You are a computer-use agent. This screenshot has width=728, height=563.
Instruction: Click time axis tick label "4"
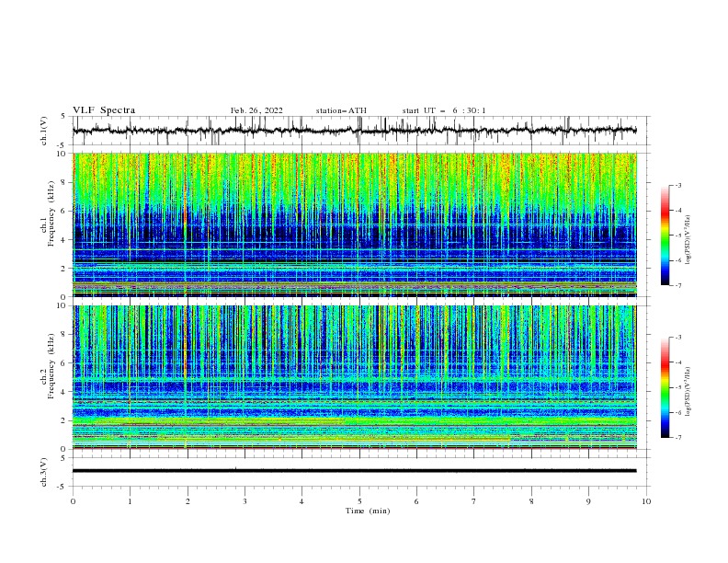[301, 501]
